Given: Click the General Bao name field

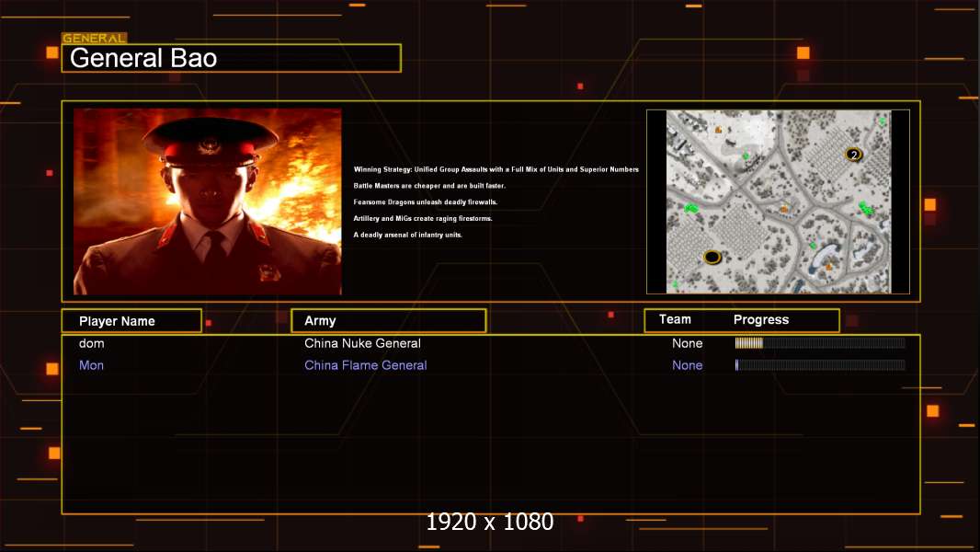Looking at the screenshot, I should [232, 58].
